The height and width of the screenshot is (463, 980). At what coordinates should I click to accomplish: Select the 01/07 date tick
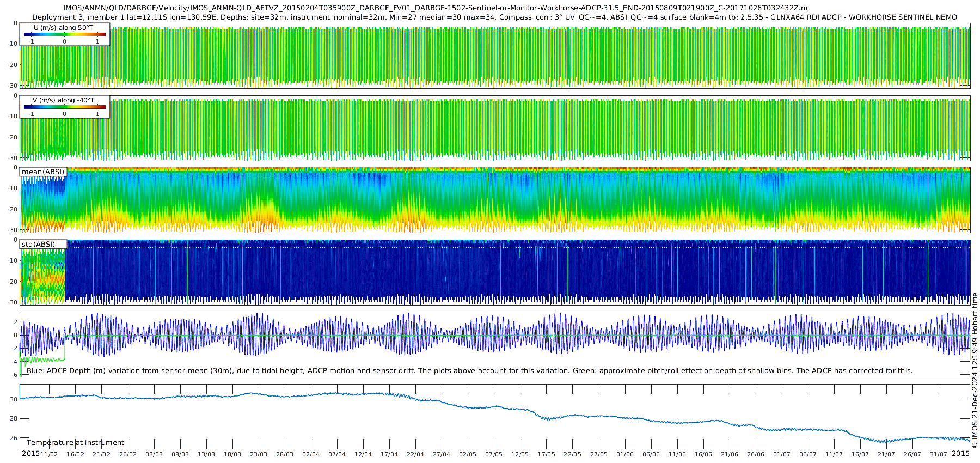pyautogui.click(x=781, y=454)
